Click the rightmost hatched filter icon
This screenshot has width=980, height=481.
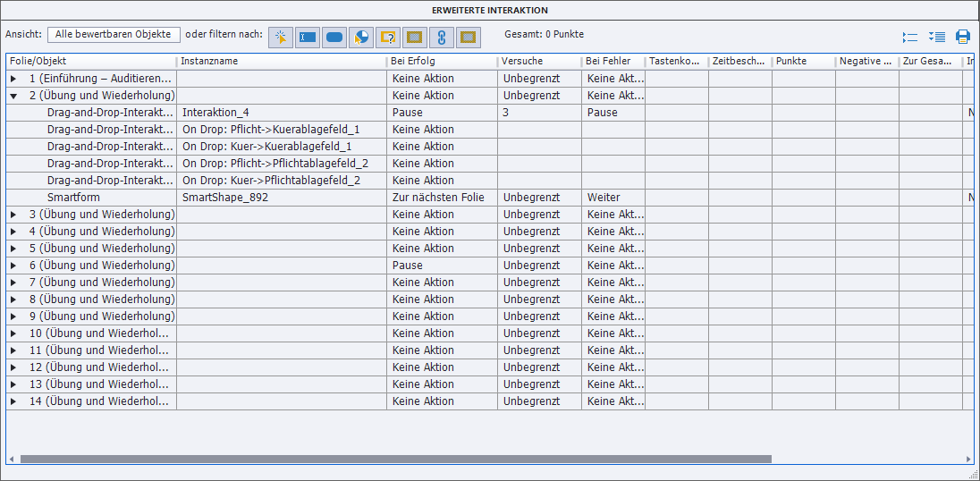(469, 38)
